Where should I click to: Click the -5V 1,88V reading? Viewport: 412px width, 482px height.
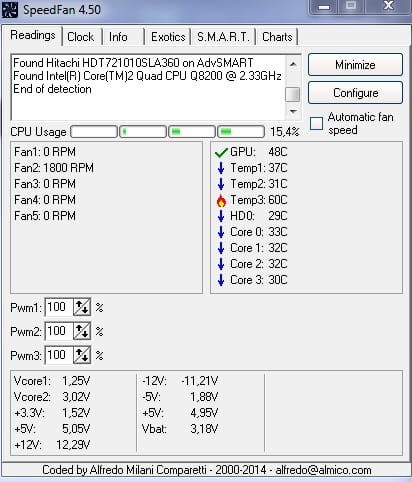click(180, 397)
